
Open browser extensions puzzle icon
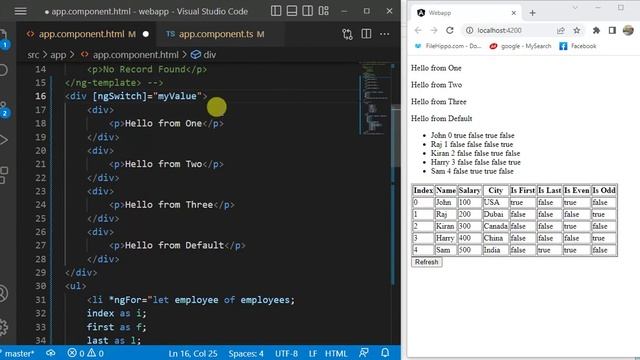point(596,30)
